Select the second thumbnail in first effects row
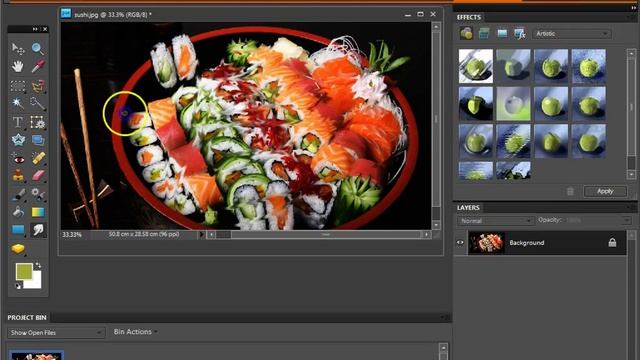 pos(513,66)
